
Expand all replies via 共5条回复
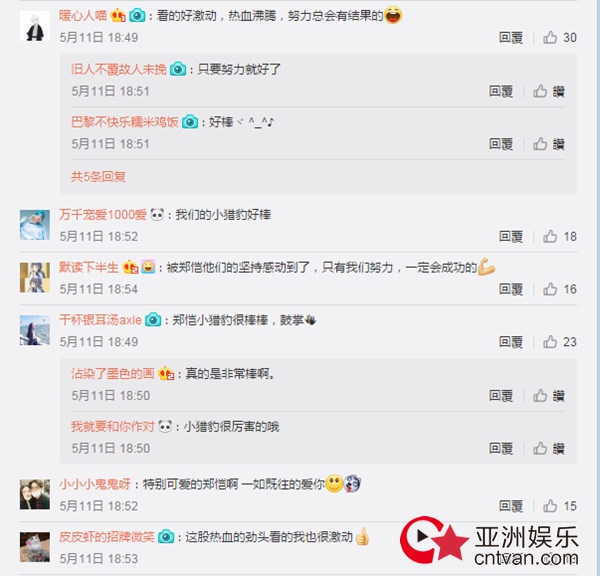(98, 176)
